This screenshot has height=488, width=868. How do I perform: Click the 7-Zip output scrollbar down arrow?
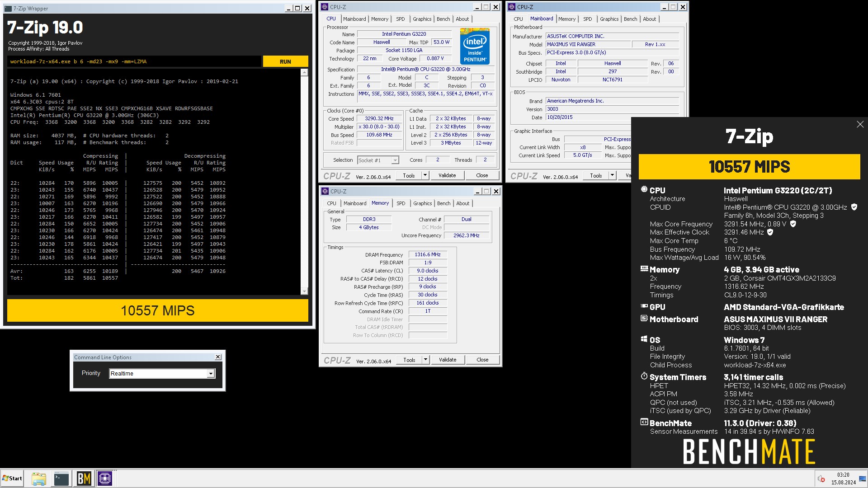(x=304, y=291)
